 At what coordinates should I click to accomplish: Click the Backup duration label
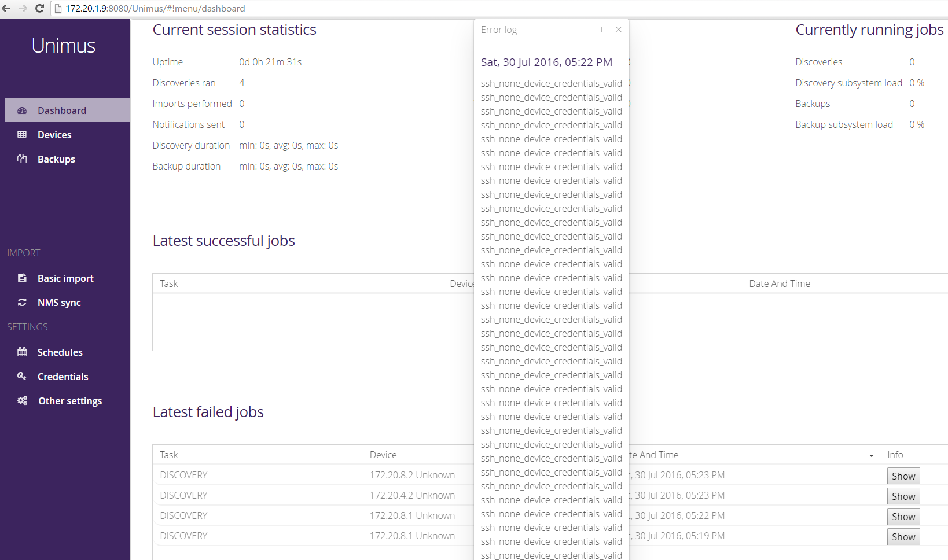(186, 166)
